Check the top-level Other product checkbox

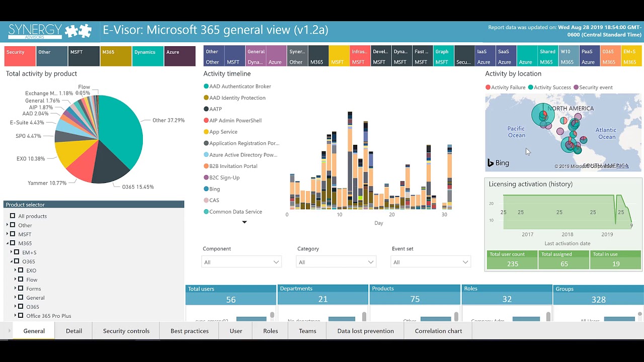pos(13,225)
